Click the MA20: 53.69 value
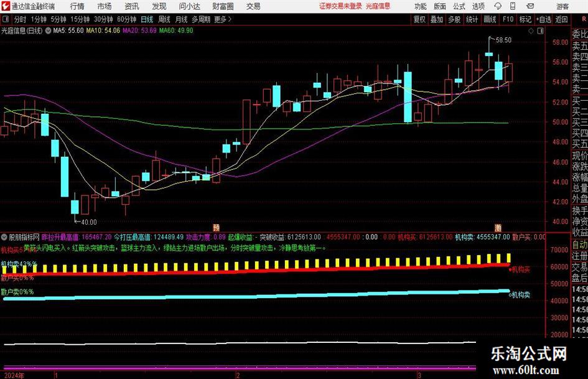 139,30
